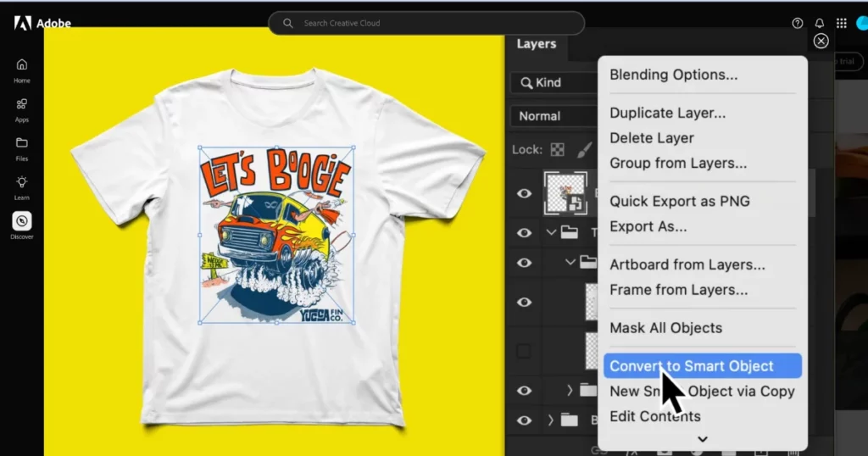This screenshot has width=868, height=456.
Task: Click the collapsed nested subgroup folder icon
Action: click(x=588, y=391)
